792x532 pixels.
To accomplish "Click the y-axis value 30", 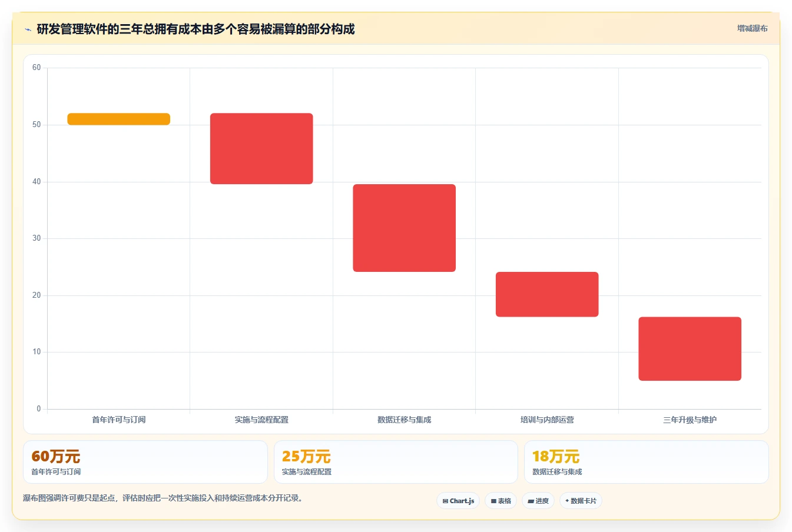I will pos(37,238).
